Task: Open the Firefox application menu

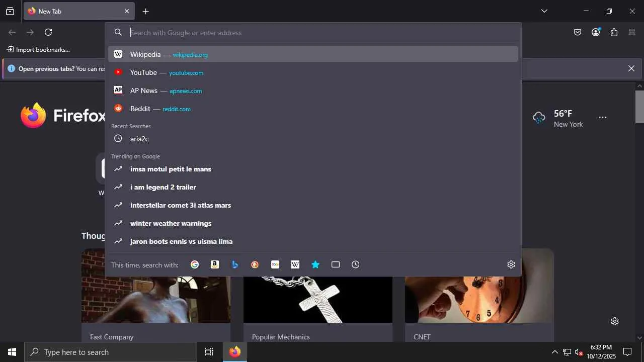Action: (632, 32)
